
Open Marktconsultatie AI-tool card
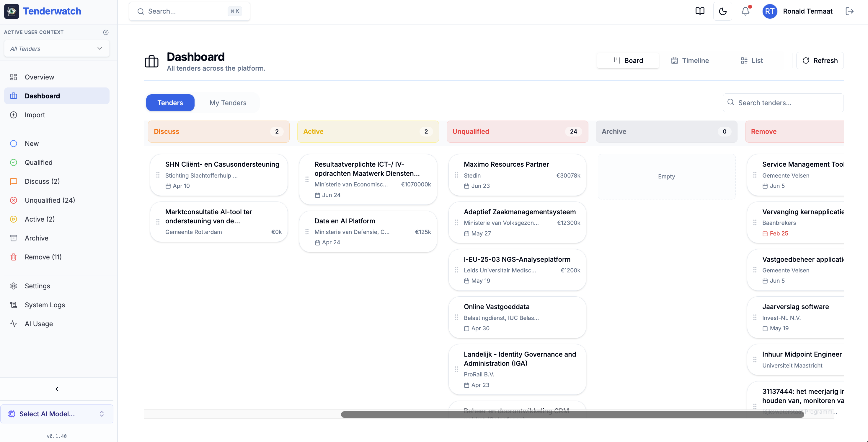tap(219, 222)
